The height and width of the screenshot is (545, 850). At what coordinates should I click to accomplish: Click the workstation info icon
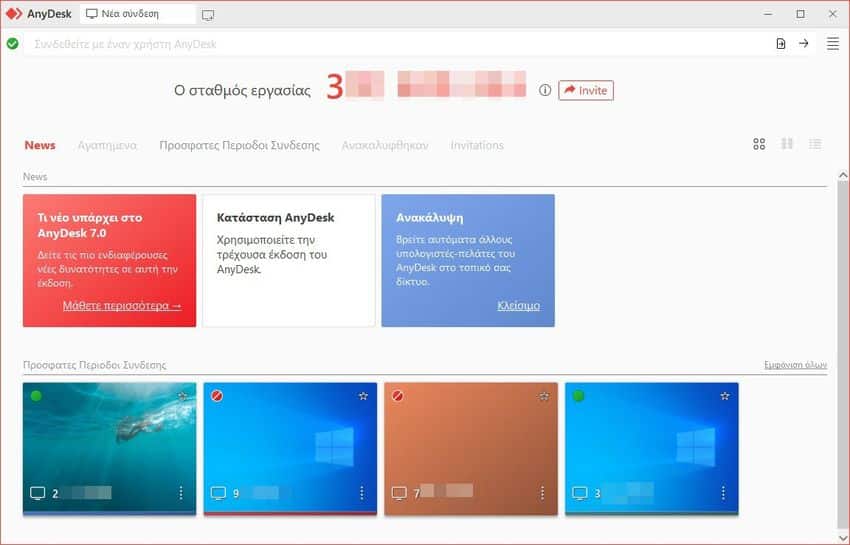(545, 90)
